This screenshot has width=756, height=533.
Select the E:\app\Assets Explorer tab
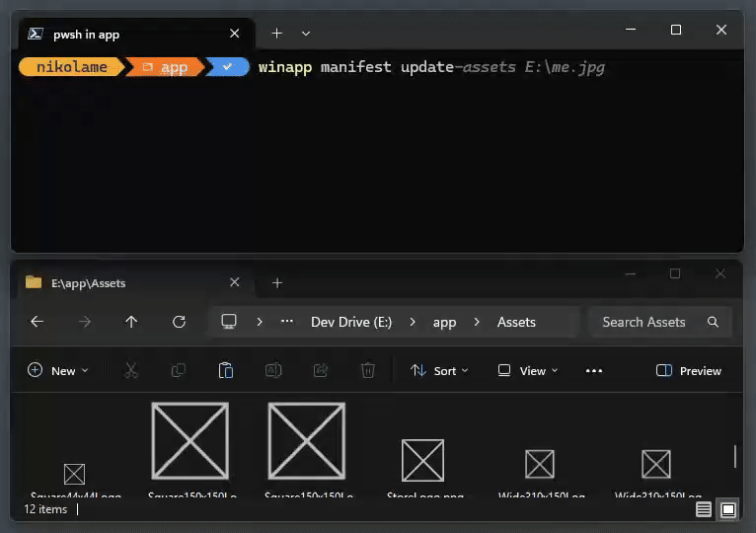118,283
